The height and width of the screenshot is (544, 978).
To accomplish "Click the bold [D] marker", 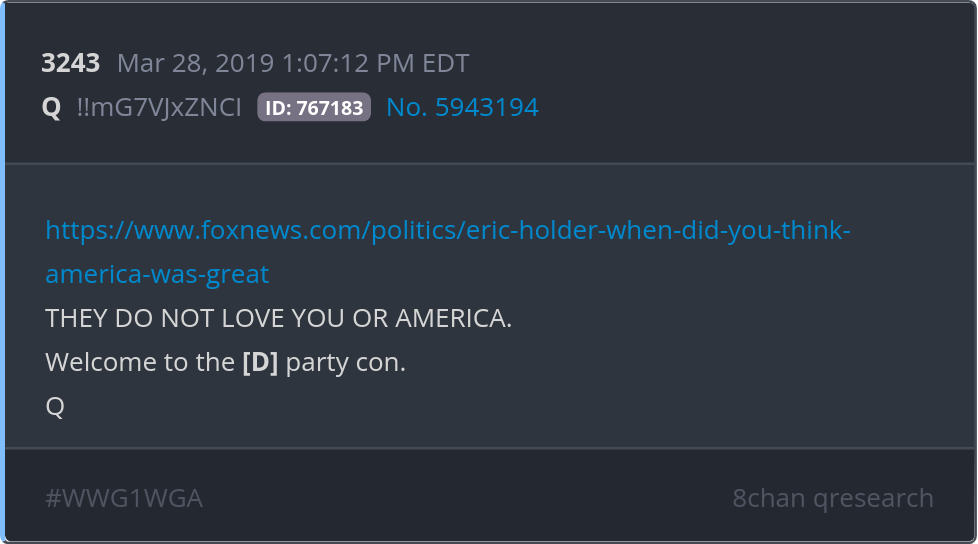I will tap(260, 362).
